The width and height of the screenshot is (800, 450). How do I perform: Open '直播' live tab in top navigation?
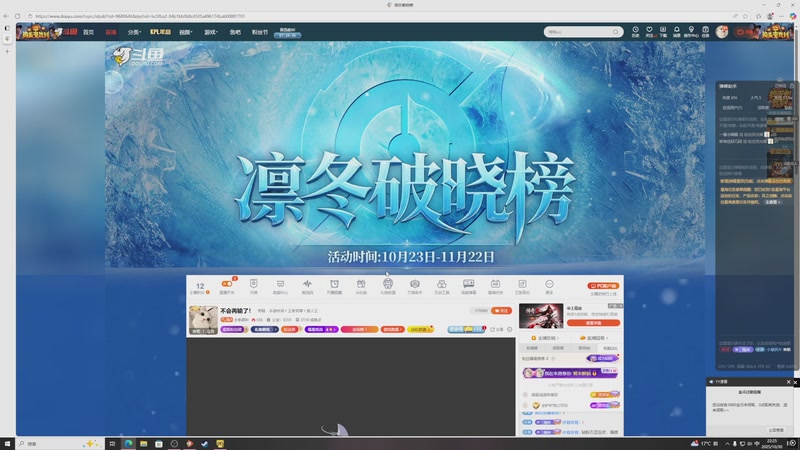[x=111, y=32]
